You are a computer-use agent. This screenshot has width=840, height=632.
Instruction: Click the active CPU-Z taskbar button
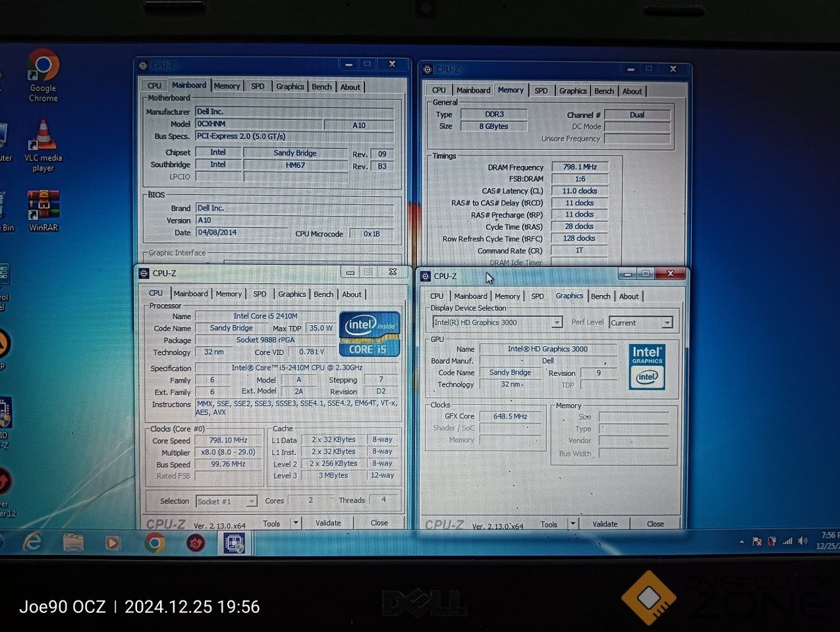234,543
